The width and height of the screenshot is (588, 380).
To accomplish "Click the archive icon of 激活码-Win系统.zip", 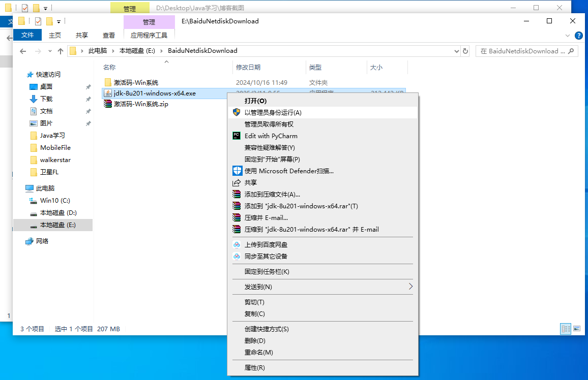I will (108, 104).
